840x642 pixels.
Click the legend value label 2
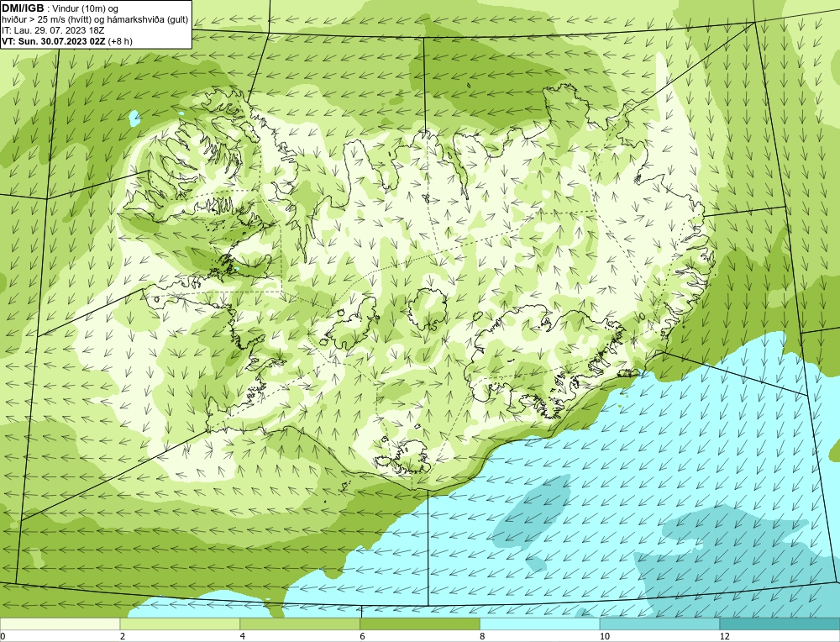(123, 636)
